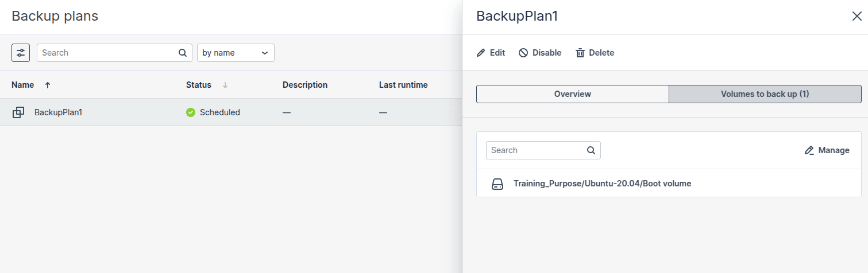Click the BackupPlan1 panel title
This screenshot has width=868, height=273.
click(x=518, y=16)
